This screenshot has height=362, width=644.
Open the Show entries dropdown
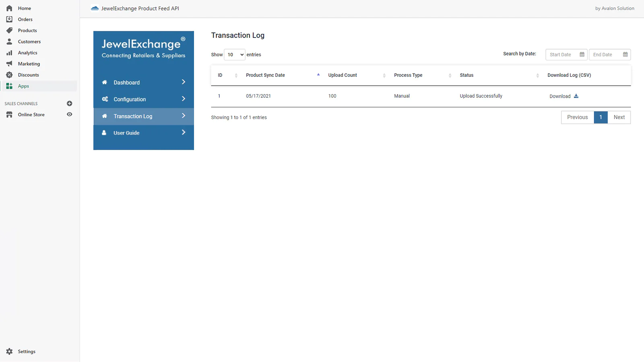pos(235,54)
